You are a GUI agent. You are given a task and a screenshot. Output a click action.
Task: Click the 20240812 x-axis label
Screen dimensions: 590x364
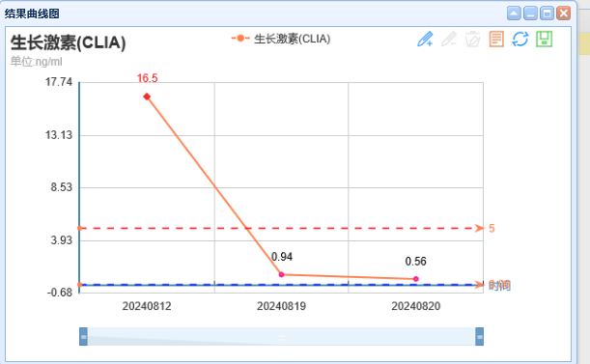[147, 306]
